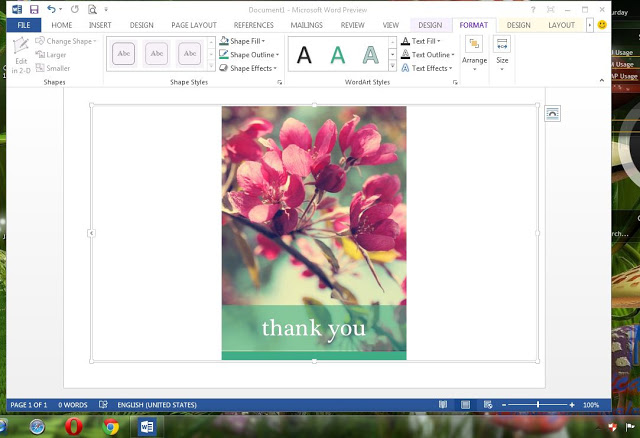640x438 pixels.
Task: Choose the green filled WordArt style A
Action: 338,55
